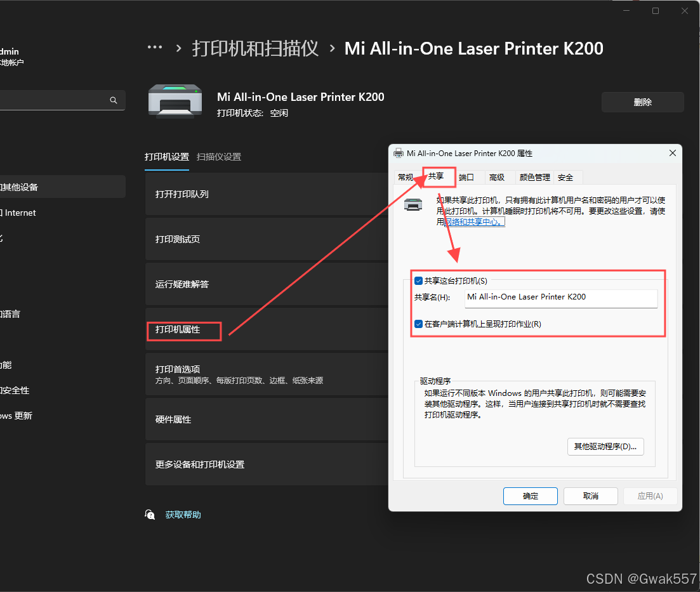Click 打印测试页 option
This screenshot has width=700, height=592.
pyautogui.click(x=267, y=239)
